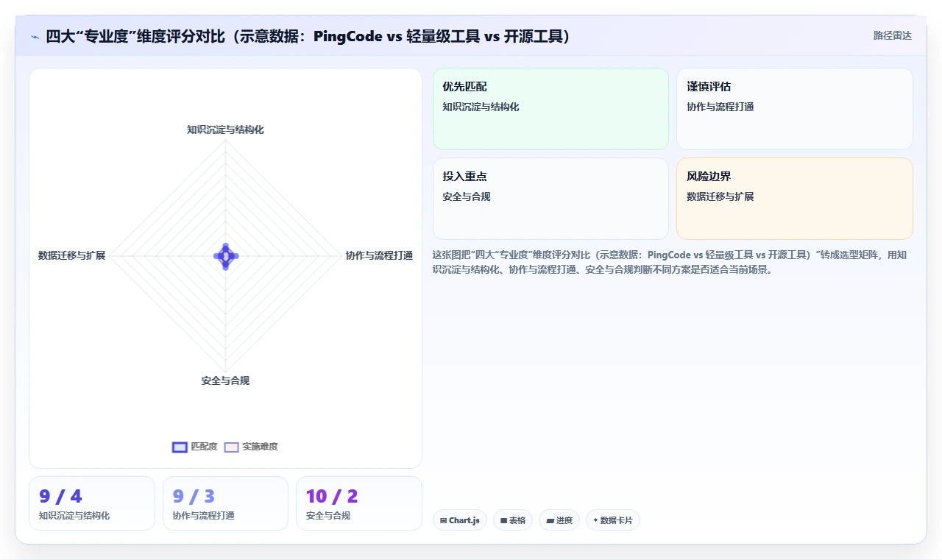Select the 表格 tag

point(513,520)
